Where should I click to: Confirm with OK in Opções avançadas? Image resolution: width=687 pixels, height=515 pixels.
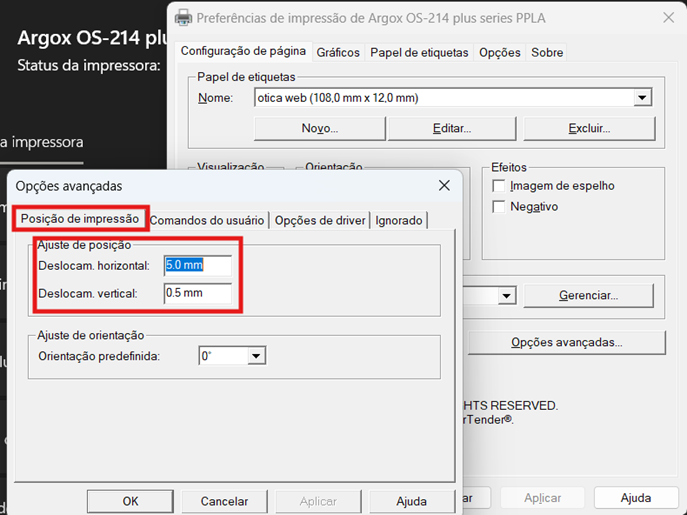pyautogui.click(x=130, y=501)
